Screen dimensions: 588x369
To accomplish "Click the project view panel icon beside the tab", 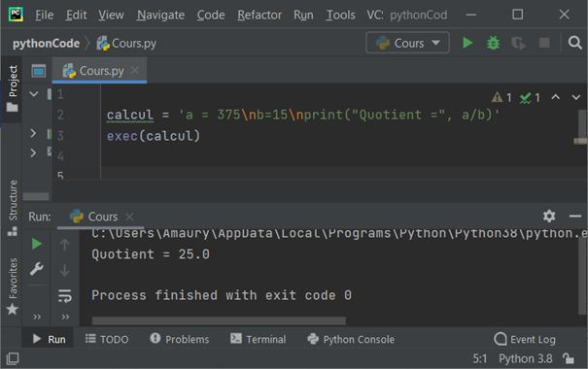I will click(x=39, y=71).
